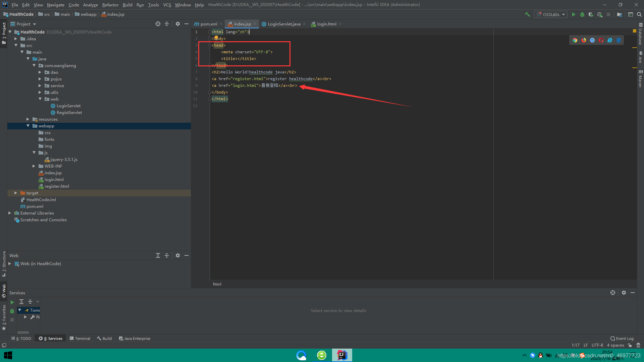Screen dimensions: 644x362
Task: Click Services run green arrow
Action: pyautogui.click(x=12, y=302)
